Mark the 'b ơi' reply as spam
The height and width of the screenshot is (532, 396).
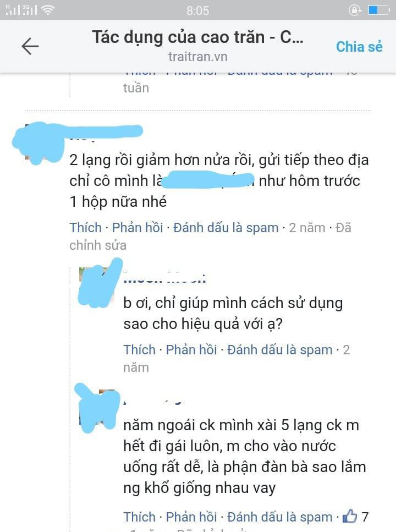(279, 350)
